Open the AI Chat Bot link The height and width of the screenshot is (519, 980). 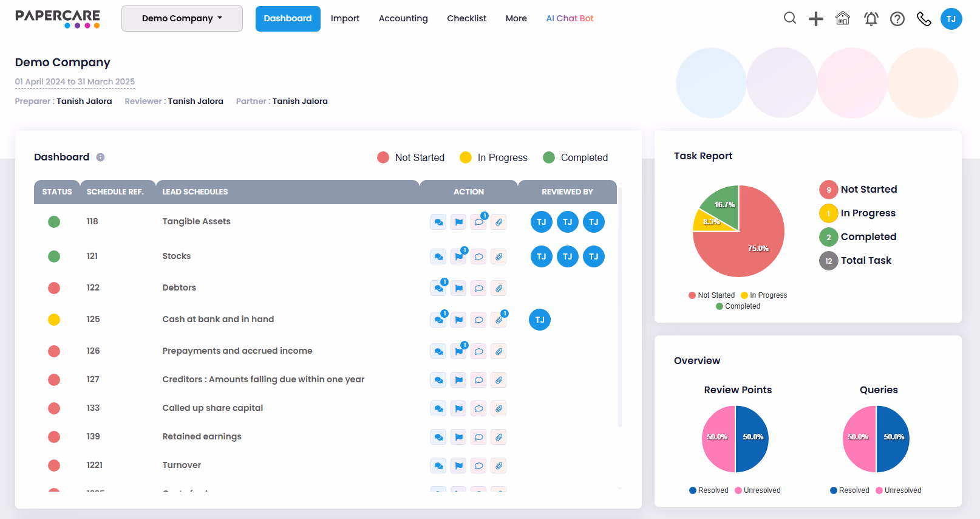(570, 18)
